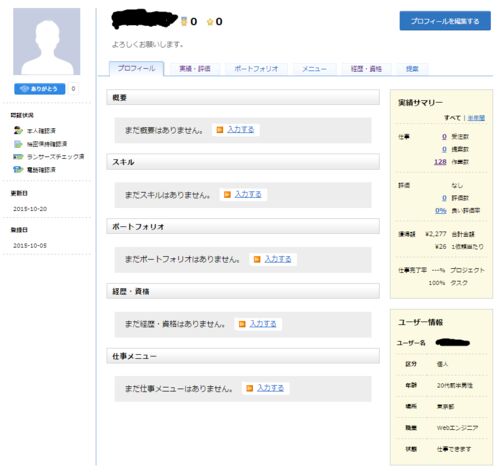Click the プロフィールを編集する button
The image size is (500, 474).
pyautogui.click(x=445, y=21)
